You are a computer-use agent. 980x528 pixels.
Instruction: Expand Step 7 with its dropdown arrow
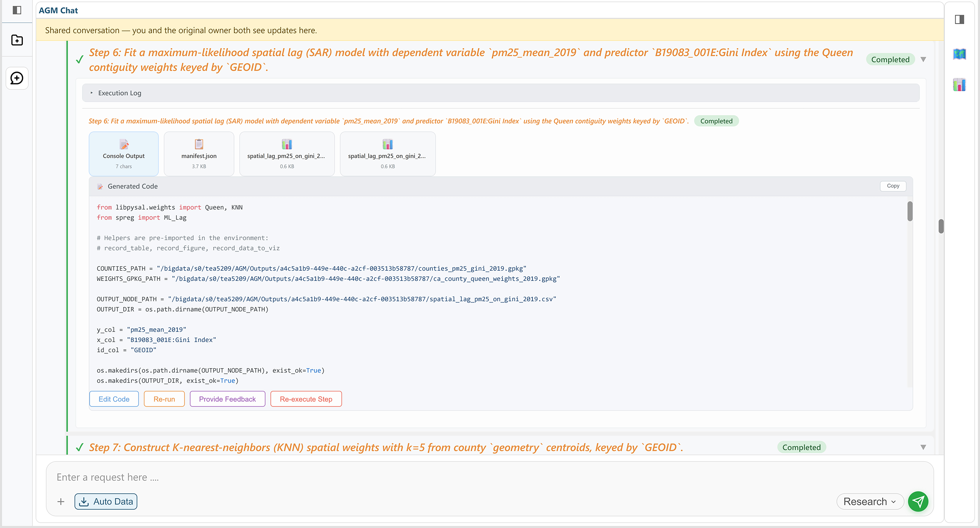pyautogui.click(x=923, y=447)
